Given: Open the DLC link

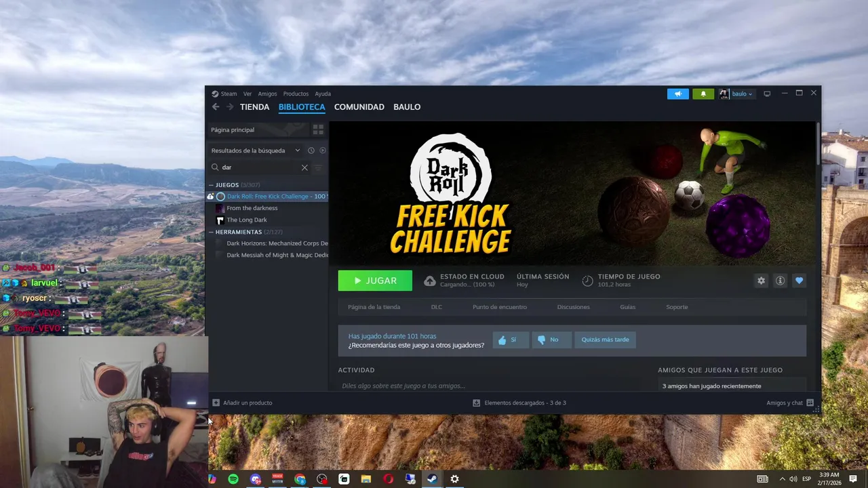Looking at the screenshot, I should [437, 307].
